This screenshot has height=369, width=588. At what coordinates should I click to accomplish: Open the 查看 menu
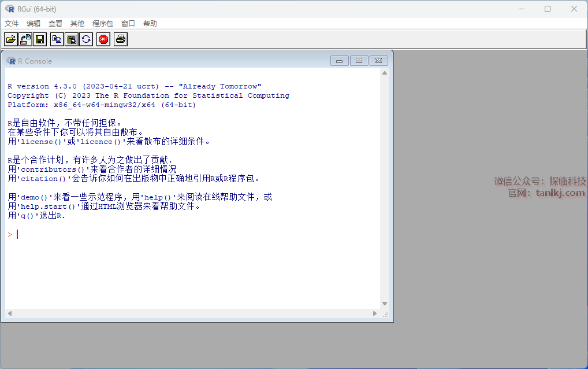coord(55,23)
